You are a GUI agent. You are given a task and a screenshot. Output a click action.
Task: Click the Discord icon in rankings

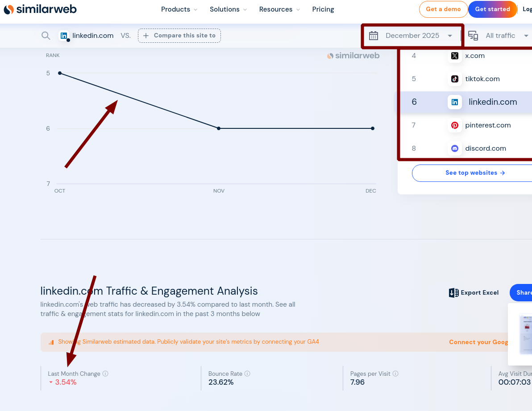454,148
